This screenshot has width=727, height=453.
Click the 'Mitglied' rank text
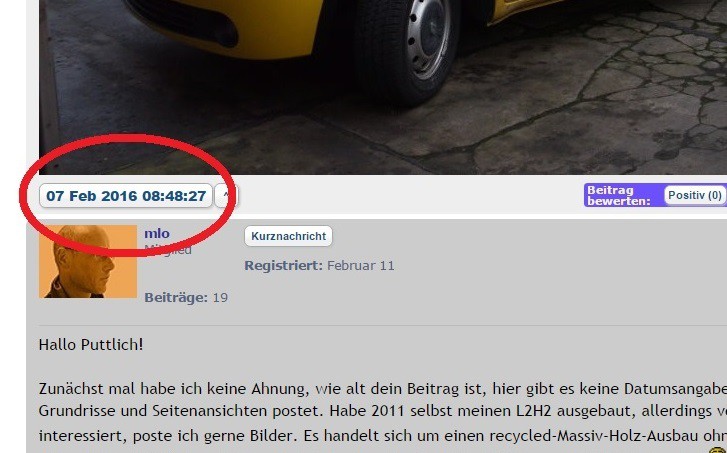tap(168, 250)
